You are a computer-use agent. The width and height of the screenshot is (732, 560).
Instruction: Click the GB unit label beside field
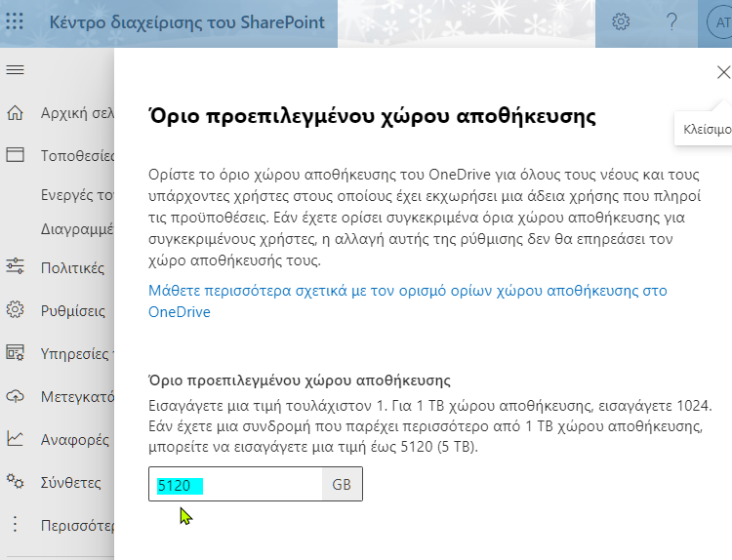[x=342, y=485]
